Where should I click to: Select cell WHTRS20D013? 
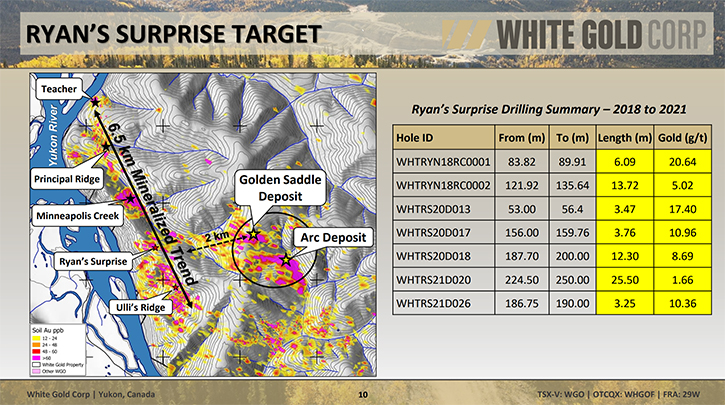[x=443, y=209]
